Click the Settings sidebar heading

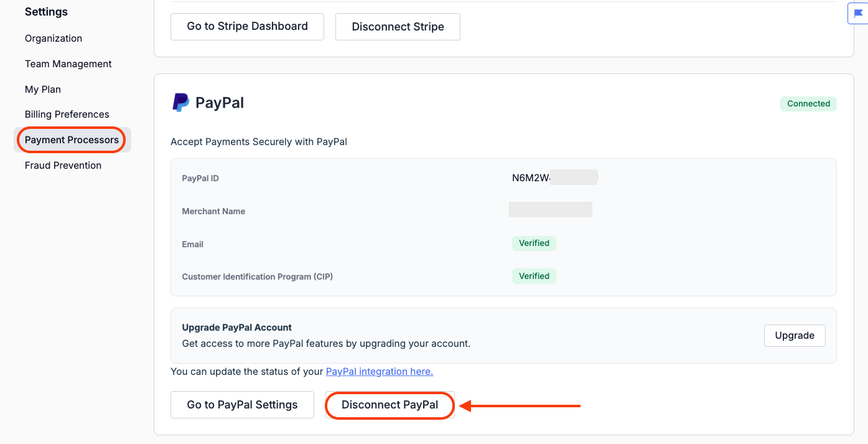pyautogui.click(x=46, y=12)
